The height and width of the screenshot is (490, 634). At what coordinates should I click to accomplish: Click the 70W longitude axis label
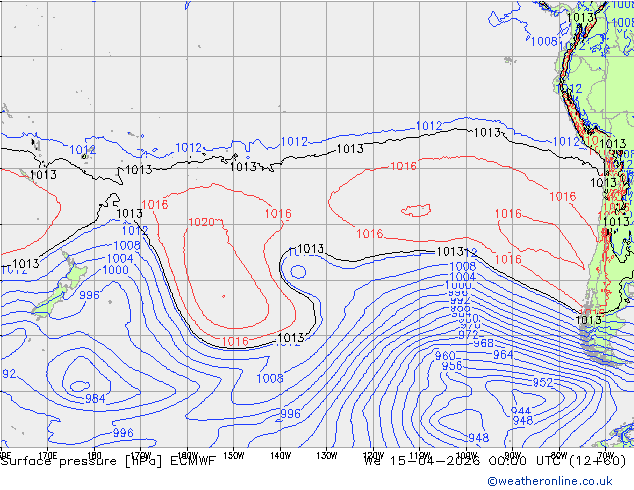pos(605,456)
